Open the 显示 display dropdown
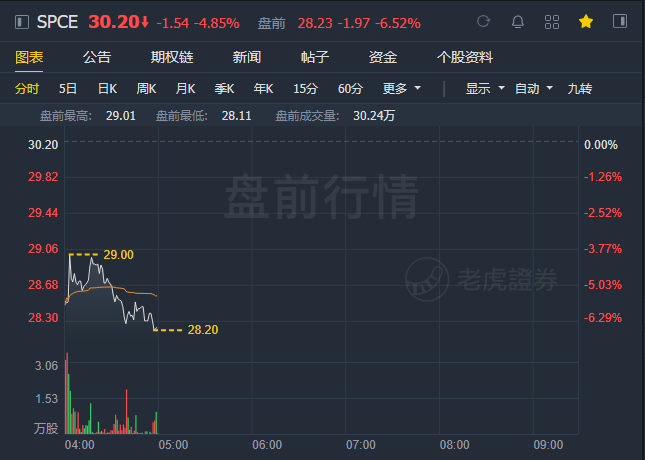 click(x=485, y=88)
